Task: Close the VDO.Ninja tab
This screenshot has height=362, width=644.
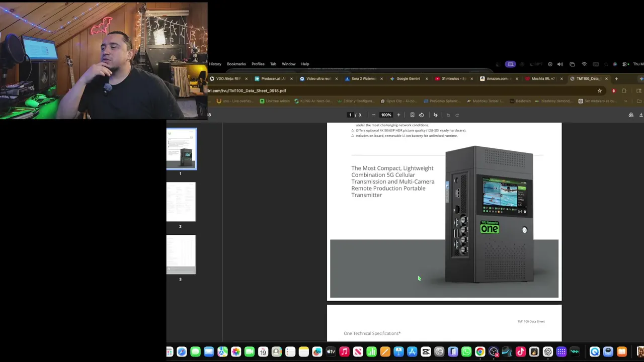Action: [x=246, y=78]
